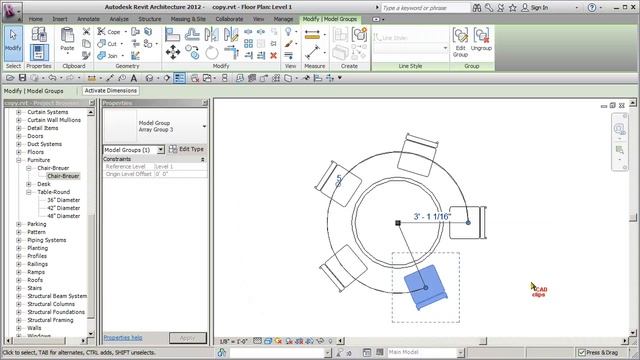Select the Offset tool
Screen dimensions: 640x360
click(x=192, y=34)
